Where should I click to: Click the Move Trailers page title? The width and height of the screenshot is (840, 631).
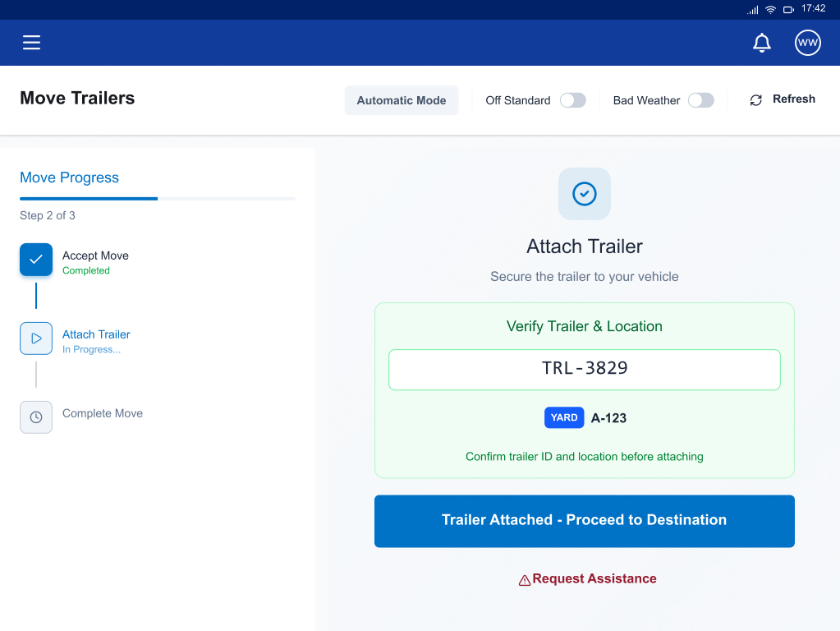click(77, 98)
